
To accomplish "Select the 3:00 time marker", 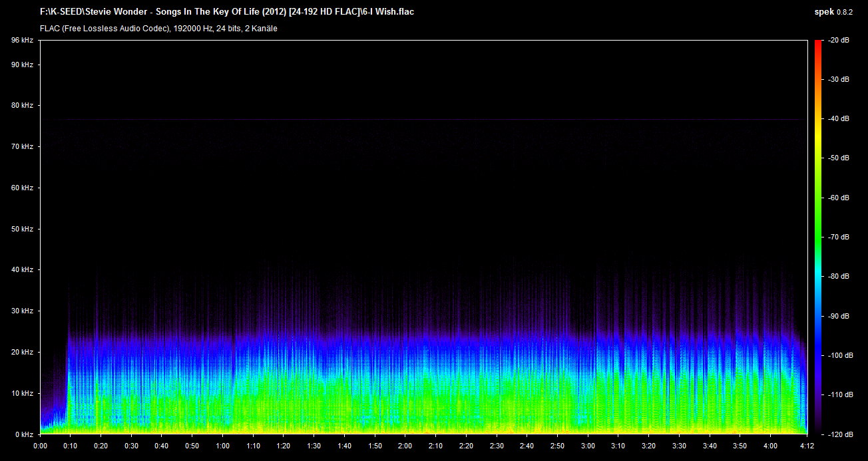I will point(588,446).
